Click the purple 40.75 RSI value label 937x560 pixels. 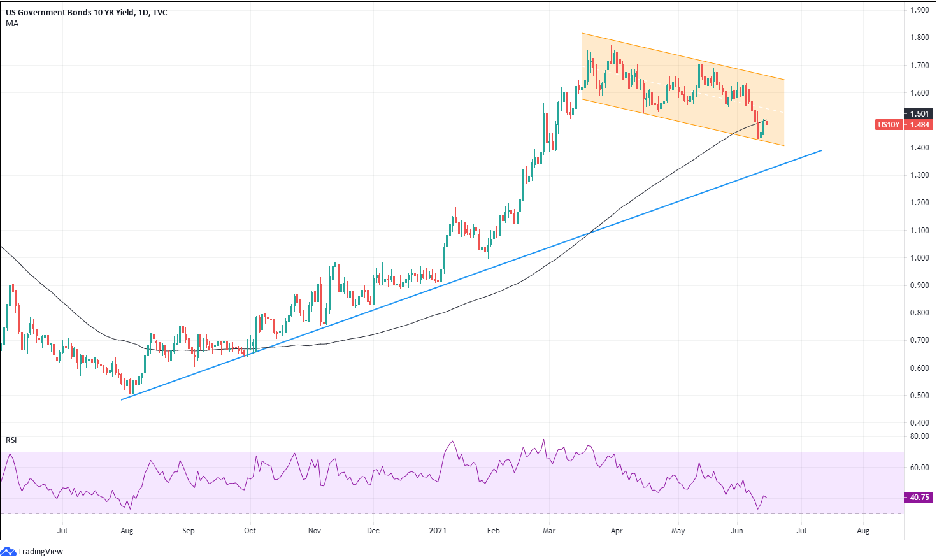(919, 498)
